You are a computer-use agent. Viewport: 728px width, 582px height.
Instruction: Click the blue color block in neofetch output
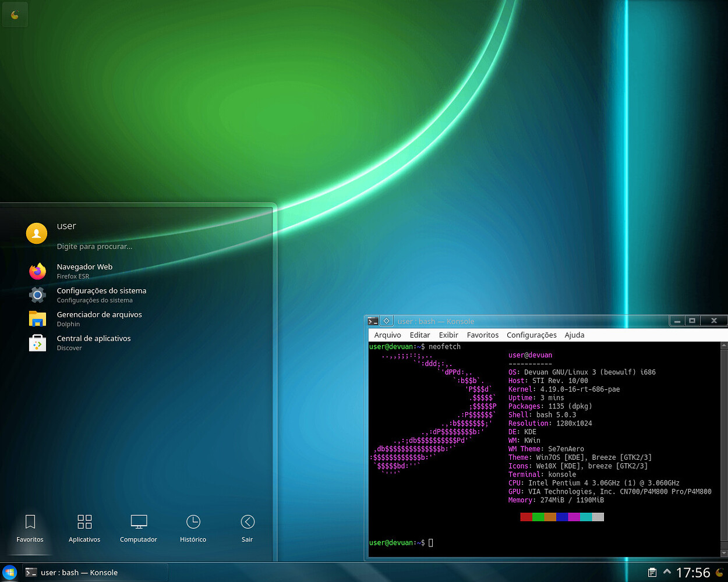pos(562,517)
